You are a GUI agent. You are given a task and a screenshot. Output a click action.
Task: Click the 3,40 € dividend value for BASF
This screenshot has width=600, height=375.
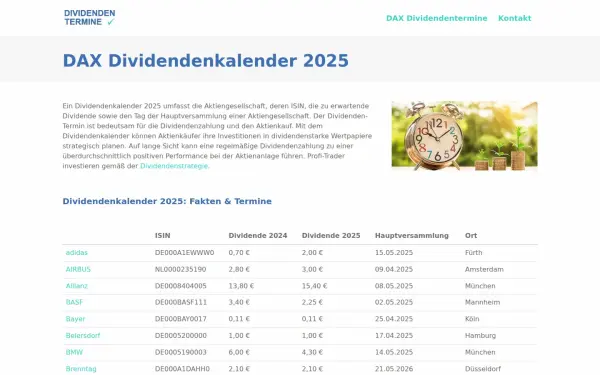pos(239,302)
